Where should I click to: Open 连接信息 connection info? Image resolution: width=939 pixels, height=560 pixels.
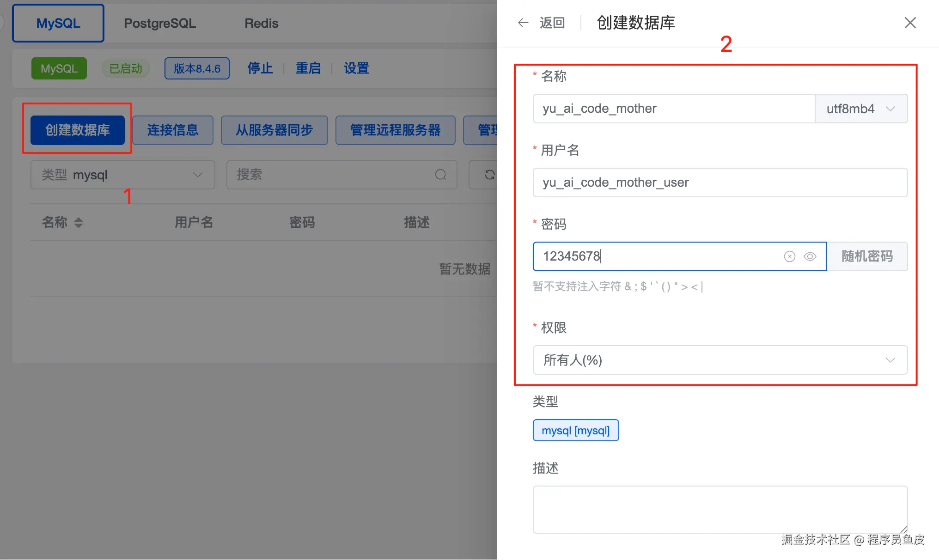172,130
